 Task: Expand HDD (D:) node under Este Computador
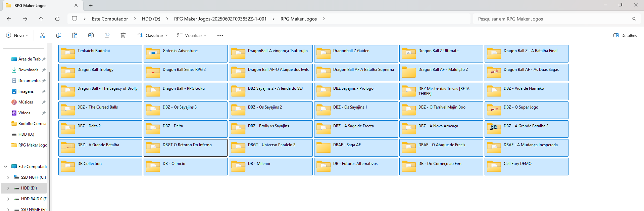pyautogui.click(x=8, y=188)
